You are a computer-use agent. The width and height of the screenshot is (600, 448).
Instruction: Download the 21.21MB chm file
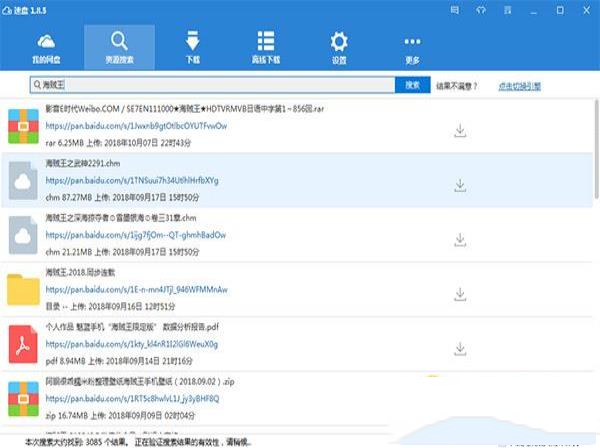460,239
